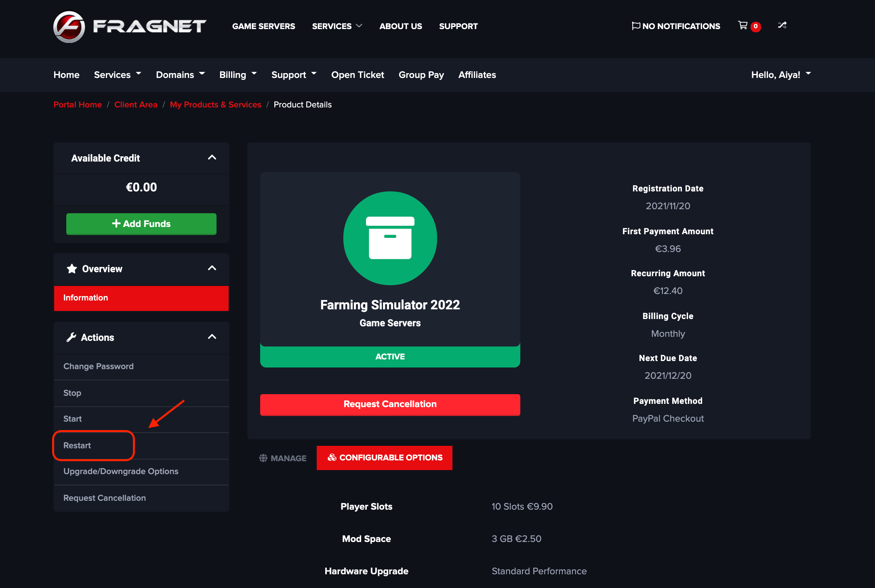Click the red Request Cancellation button
Viewport: 875px width, 588px height.
[390, 404]
